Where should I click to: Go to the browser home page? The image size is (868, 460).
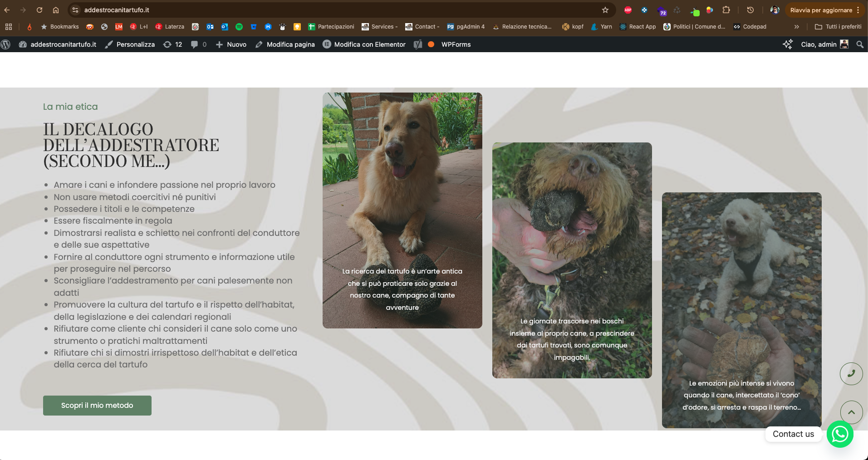point(56,10)
